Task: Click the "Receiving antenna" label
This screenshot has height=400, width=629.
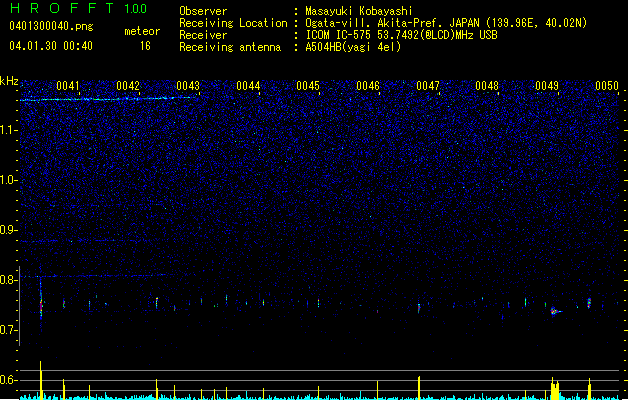Action: click(x=230, y=47)
